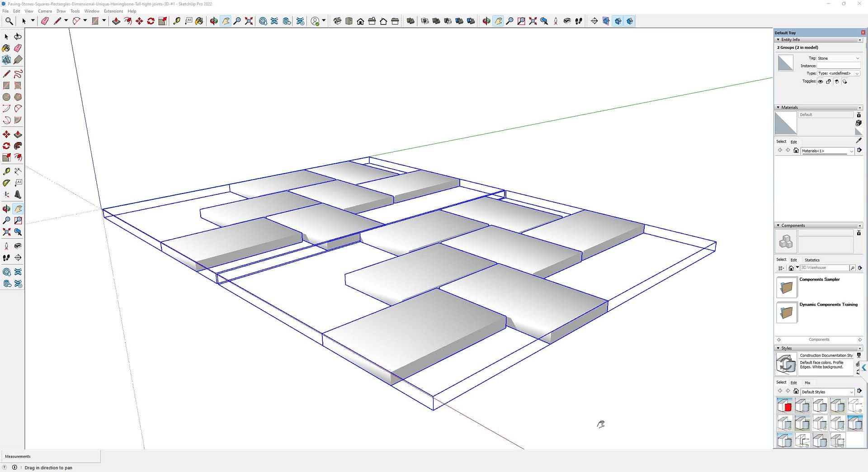Select the Protractor tool in left toolbar

pos(6,183)
